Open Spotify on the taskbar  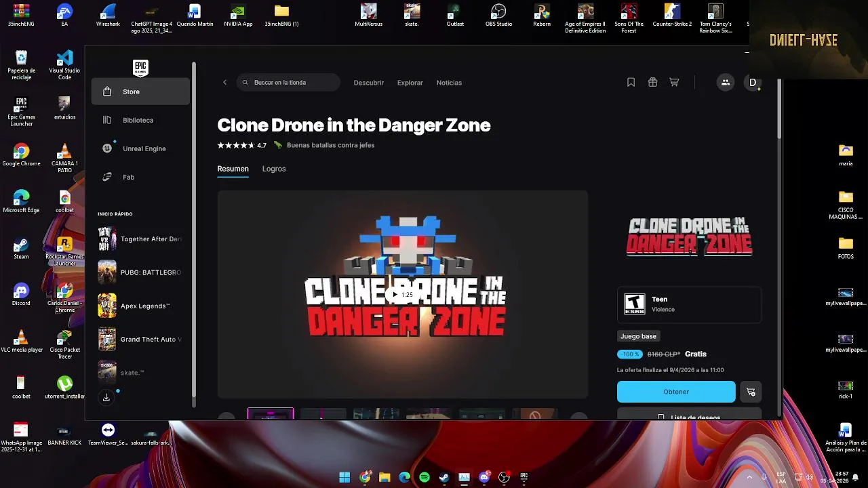pos(425,477)
